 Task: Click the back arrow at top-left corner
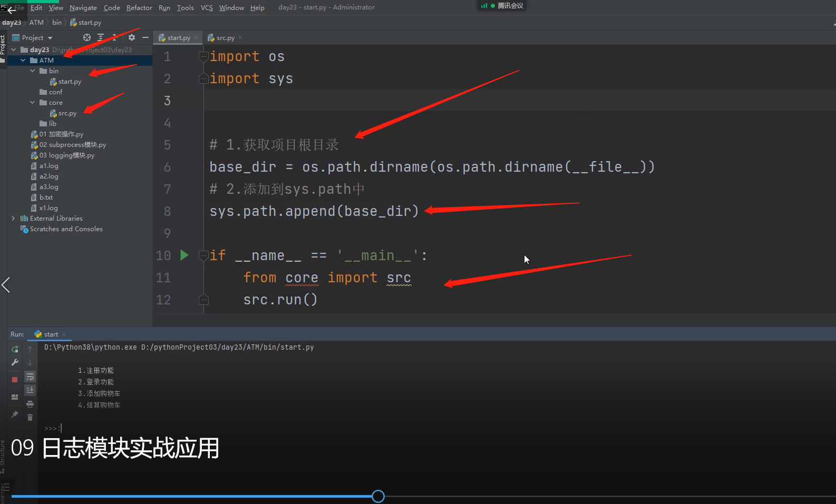coord(11,10)
